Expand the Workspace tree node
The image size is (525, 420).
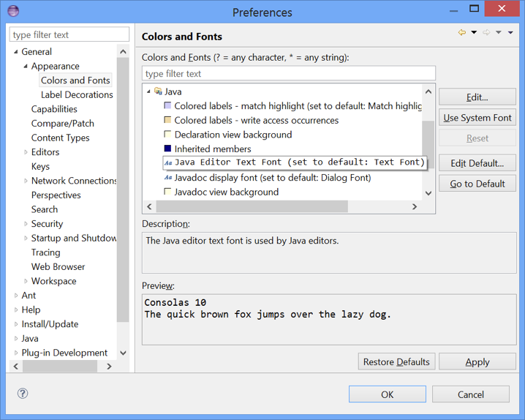(x=26, y=281)
